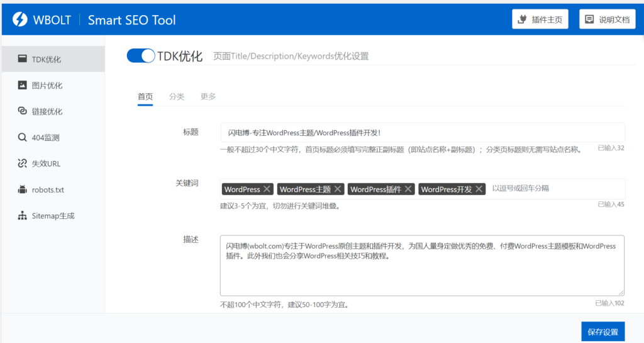This screenshot has height=343, width=644.
Task: Switch to the 分类 tab
Action: (x=177, y=96)
